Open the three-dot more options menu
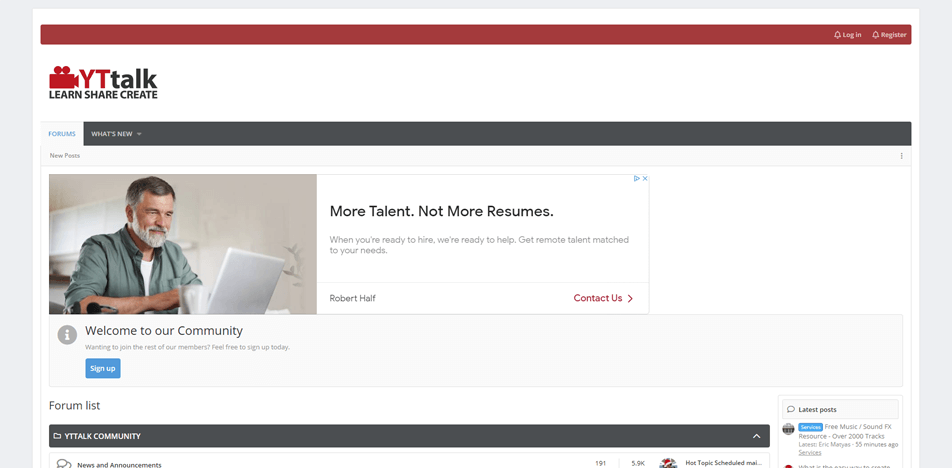This screenshot has height=468, width=952. pyautogui.click(x=901, y=156)
